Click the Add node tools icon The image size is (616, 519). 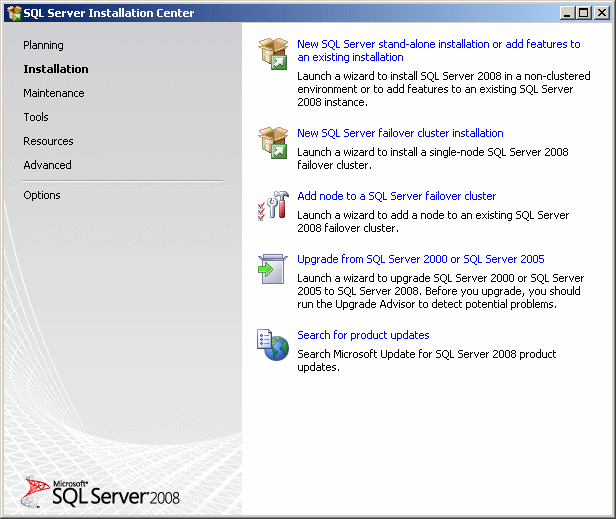point(273,206)
